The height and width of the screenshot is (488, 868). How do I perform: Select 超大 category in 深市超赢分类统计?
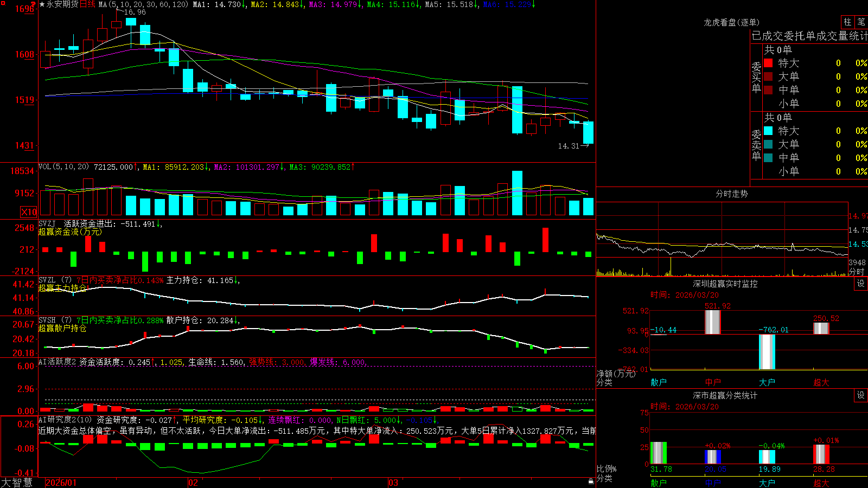coord(821,483)
